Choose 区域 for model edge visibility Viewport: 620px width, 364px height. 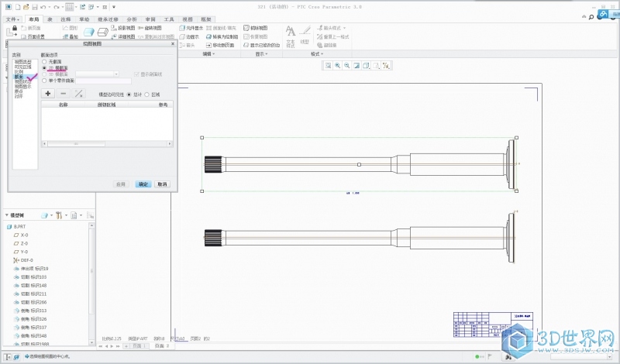pyautogui.click(x=147, y=94)
